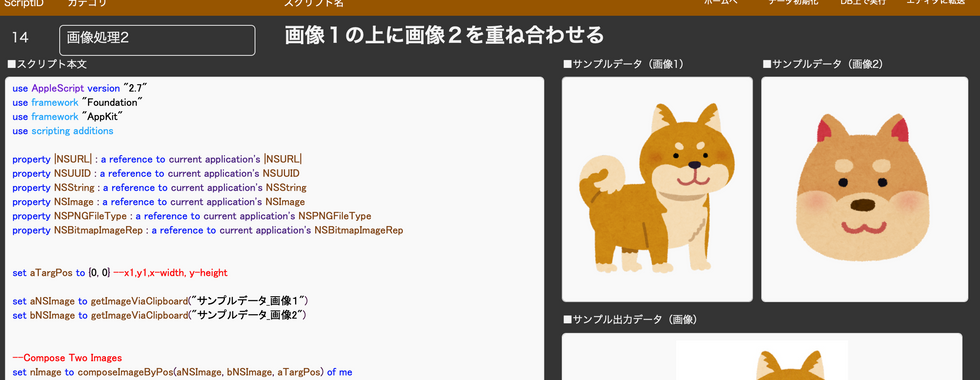
Task: Select the サンプルデータ（画像1） standing shiba dog thumbnail
Action: (x=657, y=189)
